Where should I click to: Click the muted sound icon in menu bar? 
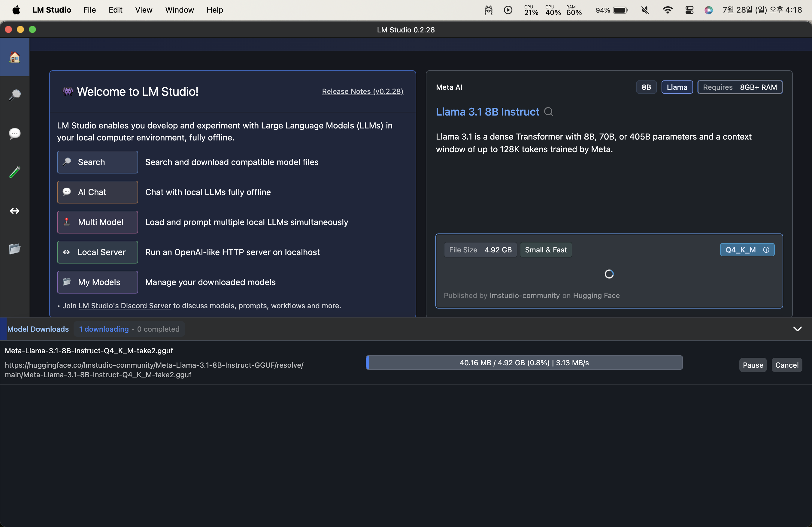click(x=645, y=10)
